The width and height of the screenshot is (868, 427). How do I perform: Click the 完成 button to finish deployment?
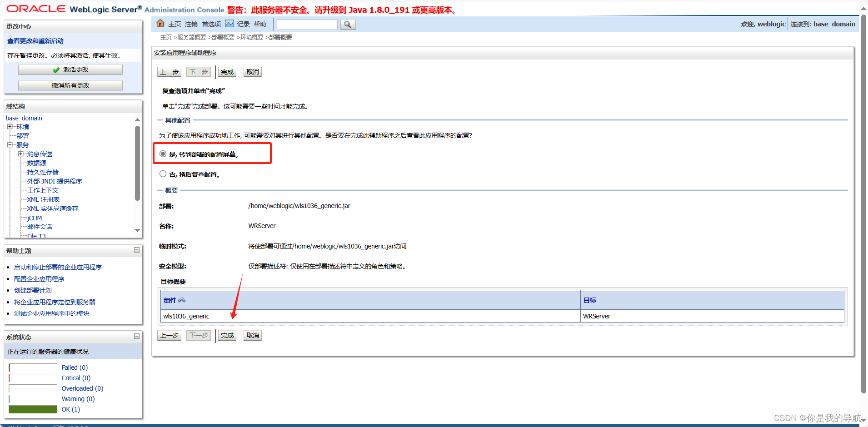click(x=227, y=71)
